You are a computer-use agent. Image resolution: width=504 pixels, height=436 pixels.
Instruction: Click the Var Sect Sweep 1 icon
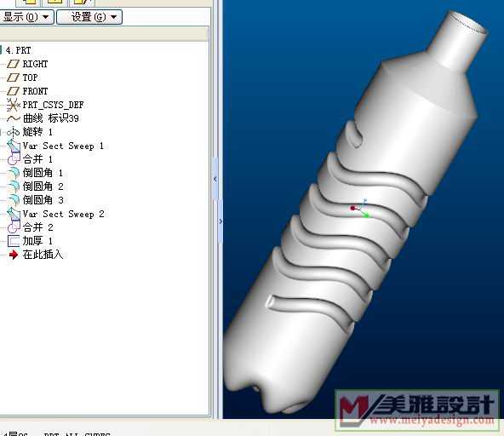[13, 146]
